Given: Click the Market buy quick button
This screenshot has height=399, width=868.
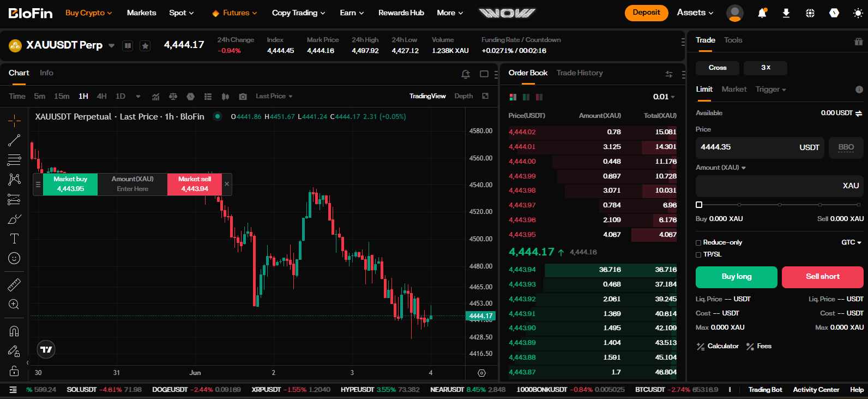Looking at the screenshot, I should 70,184.
